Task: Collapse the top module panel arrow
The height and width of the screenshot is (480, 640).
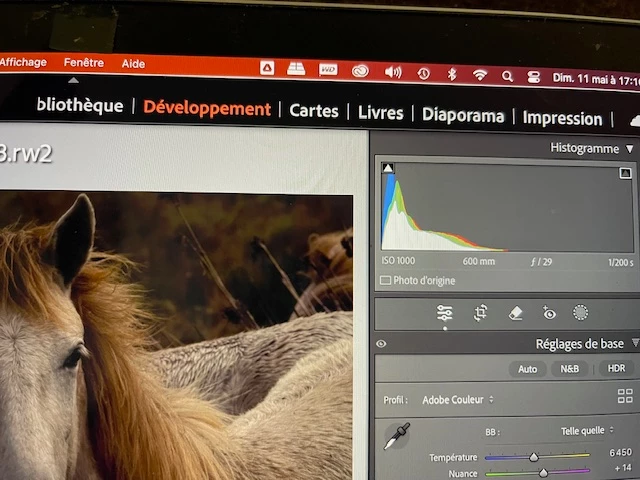Action: click(73, 80)
